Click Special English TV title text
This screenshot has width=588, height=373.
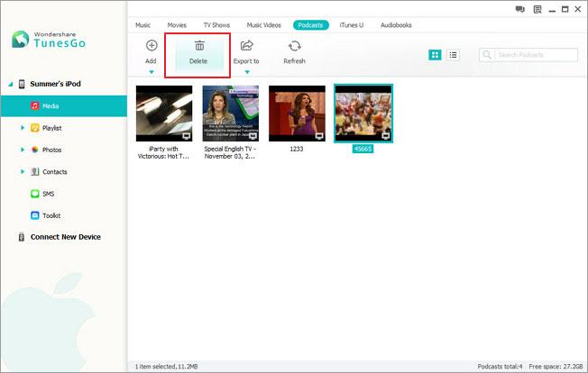point(230,153)
